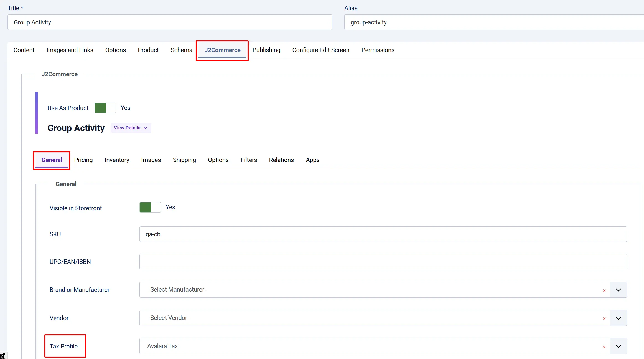Open the Tax Profile dropdown arrow

(618, 346)
